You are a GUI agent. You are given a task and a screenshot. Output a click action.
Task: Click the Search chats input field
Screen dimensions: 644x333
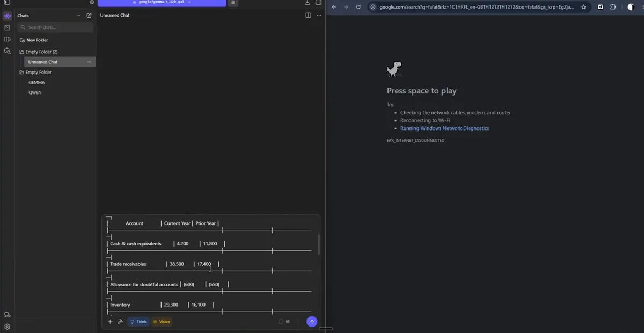(x=56, y=27)
